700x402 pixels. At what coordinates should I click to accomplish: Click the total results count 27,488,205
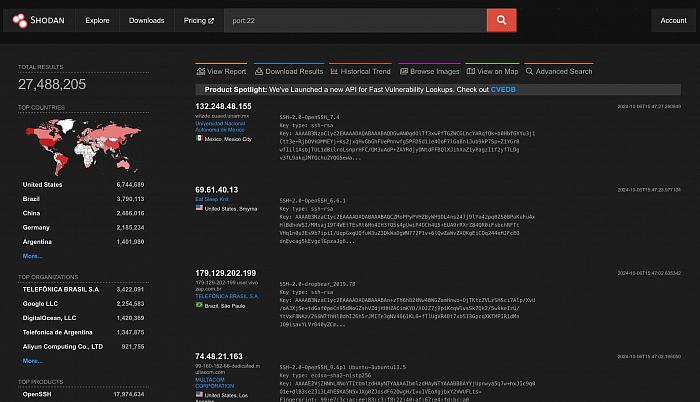[x=52, y=84]
